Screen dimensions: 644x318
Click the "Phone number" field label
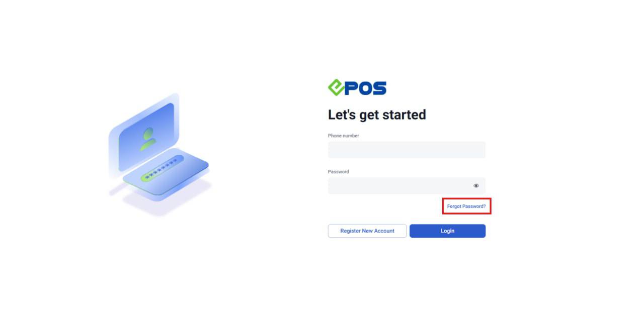[x=344, y=136]
